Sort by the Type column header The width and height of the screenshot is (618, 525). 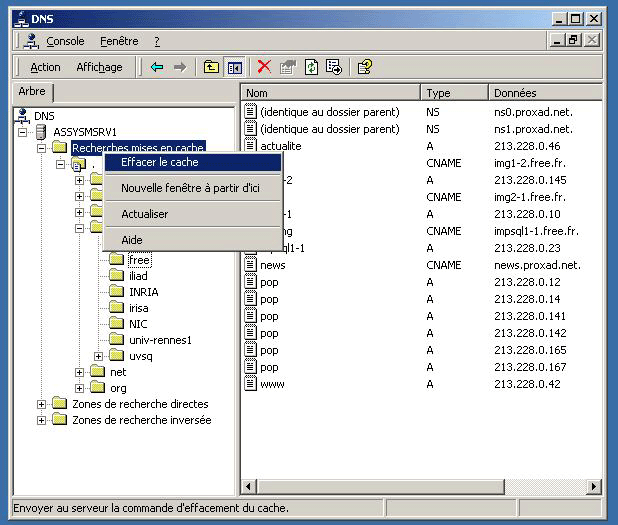tap(454, 93)
